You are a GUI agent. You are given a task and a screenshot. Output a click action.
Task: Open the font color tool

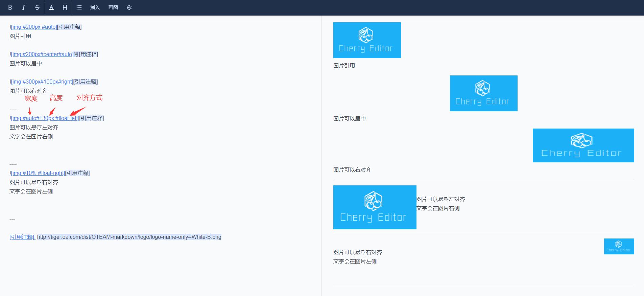(51, 7)
